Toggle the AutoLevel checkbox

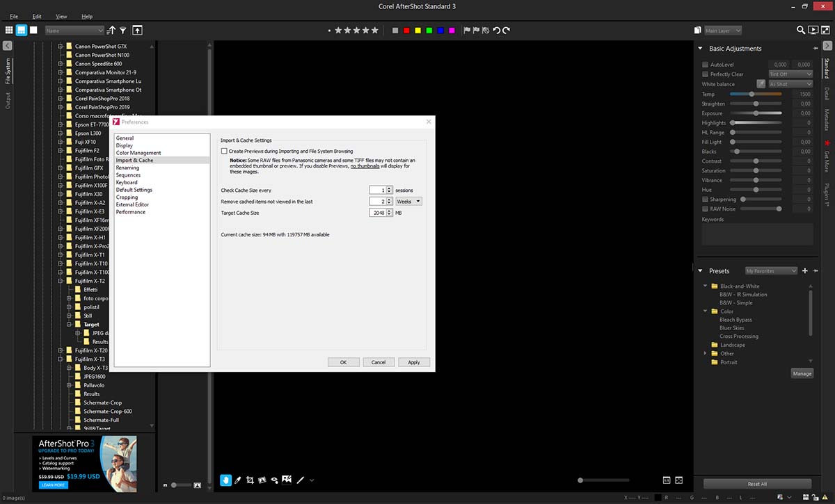coord(705,65)
